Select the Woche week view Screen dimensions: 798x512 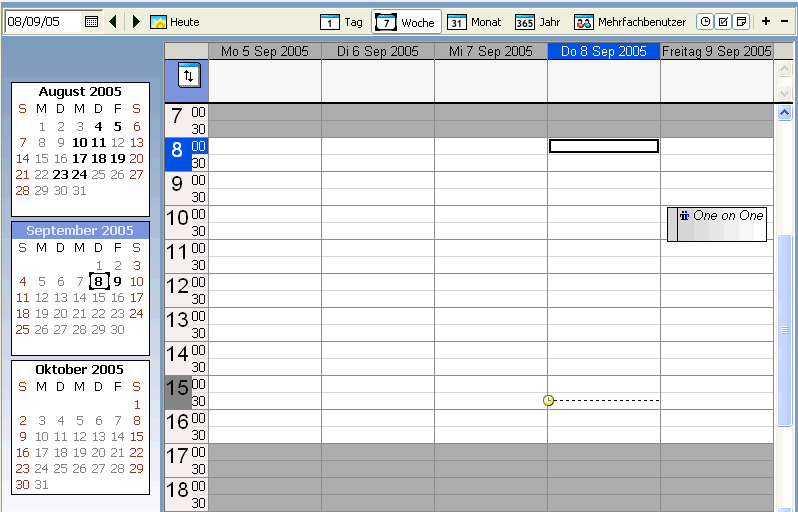tap(406, 22)
